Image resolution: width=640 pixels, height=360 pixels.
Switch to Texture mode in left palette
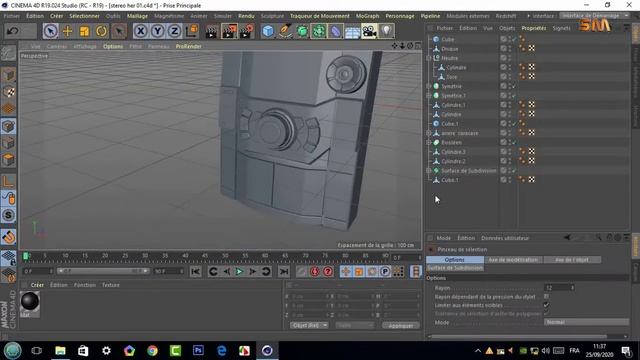(8, 92)
